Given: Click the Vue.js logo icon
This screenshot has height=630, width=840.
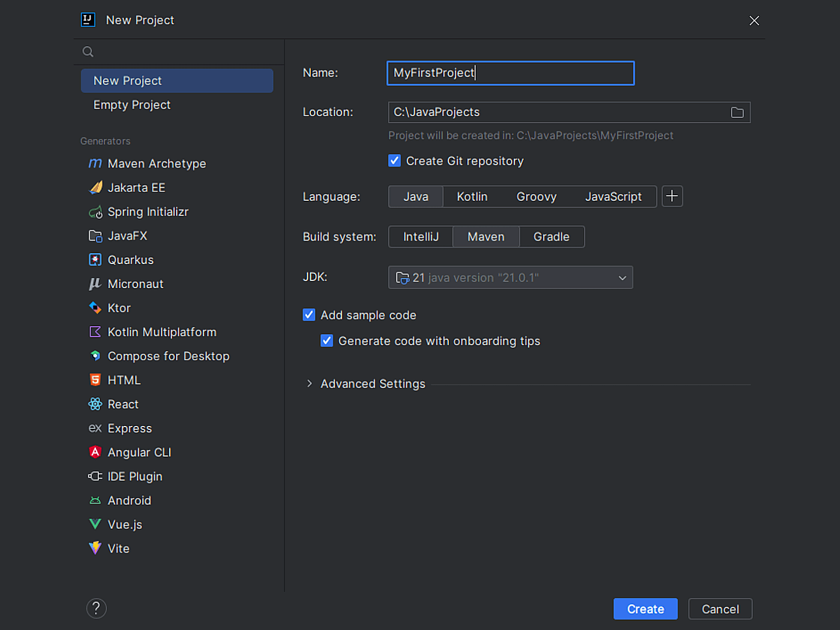Looking at the screenshot, I should coord(95,524).
